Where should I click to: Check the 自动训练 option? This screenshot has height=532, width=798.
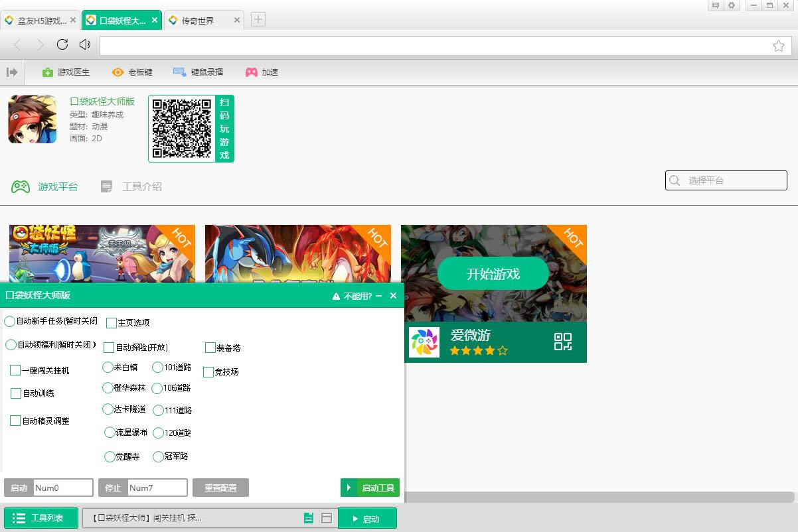[x=16, y=393]
